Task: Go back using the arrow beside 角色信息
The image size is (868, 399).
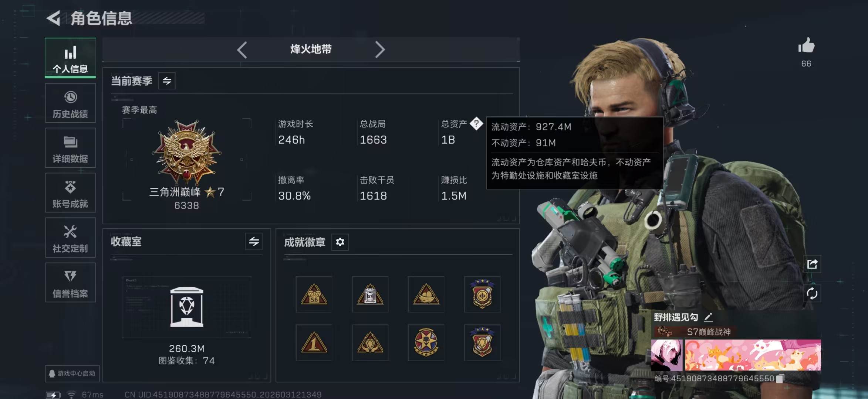Action: click(54, 18)
